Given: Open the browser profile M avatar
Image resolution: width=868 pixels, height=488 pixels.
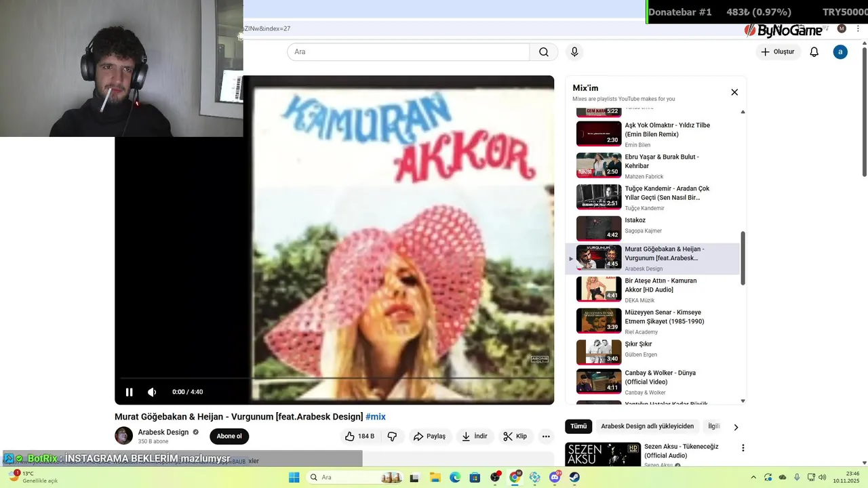Looking at the screenshot, I should click(842, 28).
